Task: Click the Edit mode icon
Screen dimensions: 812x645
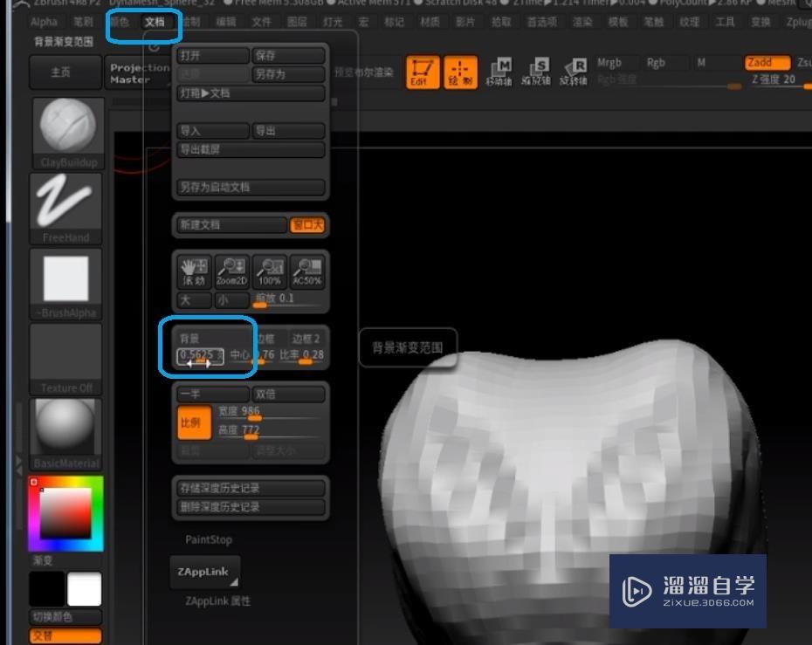Action: 422,72
